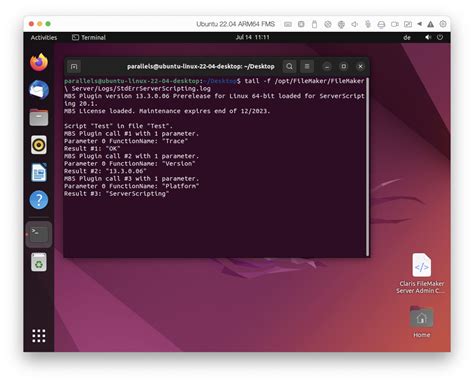The image size is (474, 383).
Task: Open the USB devices icon in Parallels toolbar
Action: (314, 24)
